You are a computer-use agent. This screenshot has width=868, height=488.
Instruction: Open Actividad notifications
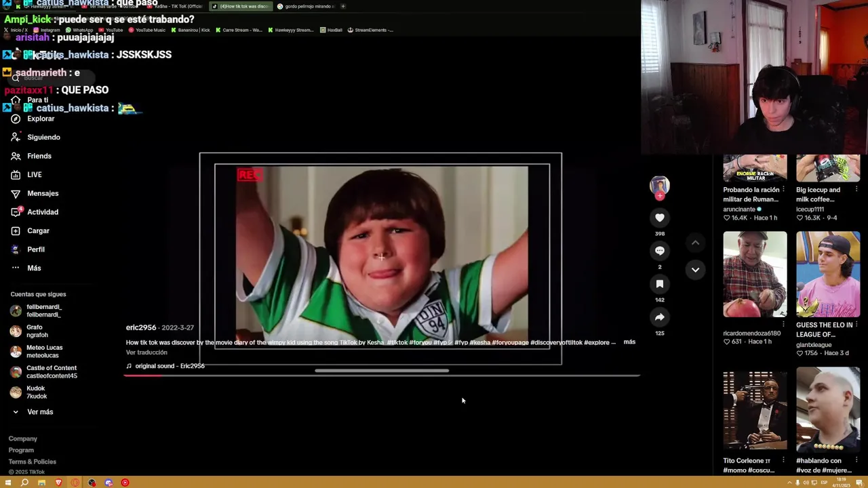coord(35,212)
